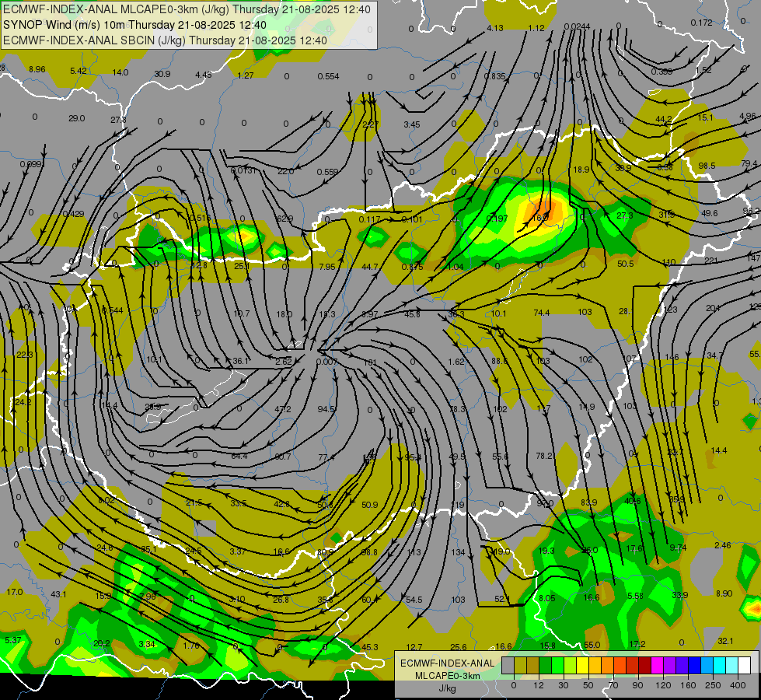
Task: Click the map value 9.74
Action: [x=678, y=548]
